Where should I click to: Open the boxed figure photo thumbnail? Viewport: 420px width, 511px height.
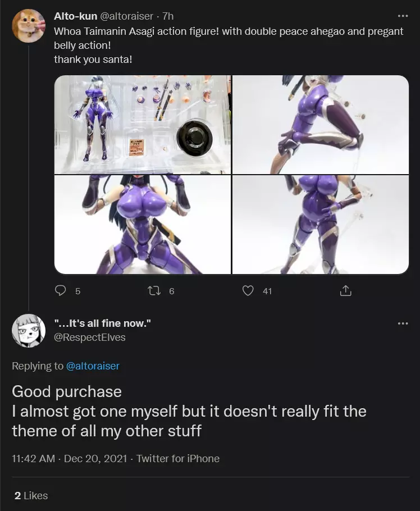(143, 125)
